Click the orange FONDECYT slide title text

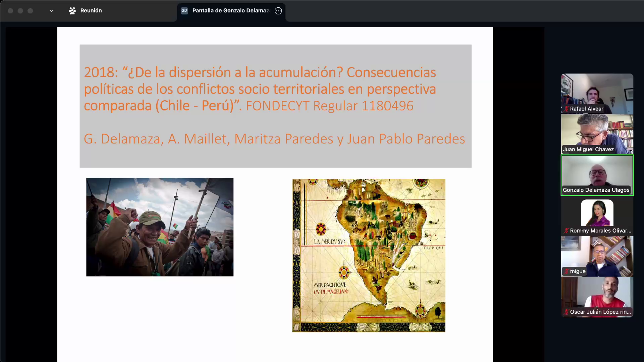[260, 89]
